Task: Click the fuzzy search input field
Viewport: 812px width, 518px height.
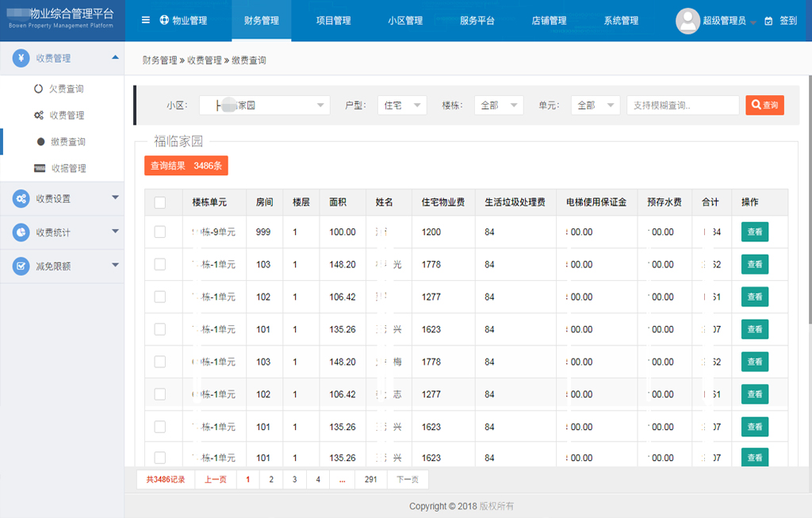Action: pos(683,106)
